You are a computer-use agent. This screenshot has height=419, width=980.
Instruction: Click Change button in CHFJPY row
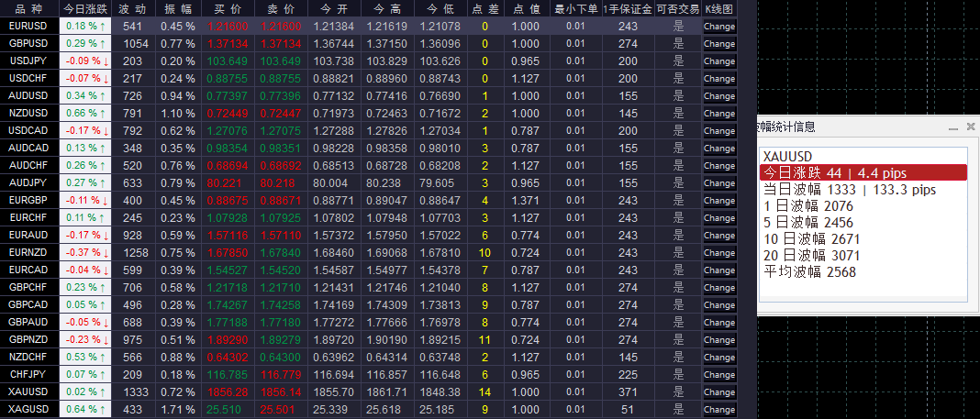[718, 375]
